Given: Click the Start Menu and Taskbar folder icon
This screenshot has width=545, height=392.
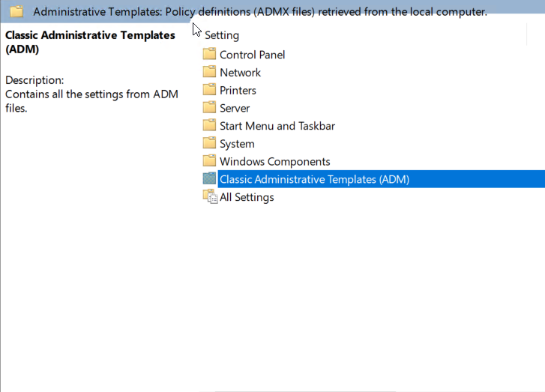Looking at the screenshot, I should point(209,125).
